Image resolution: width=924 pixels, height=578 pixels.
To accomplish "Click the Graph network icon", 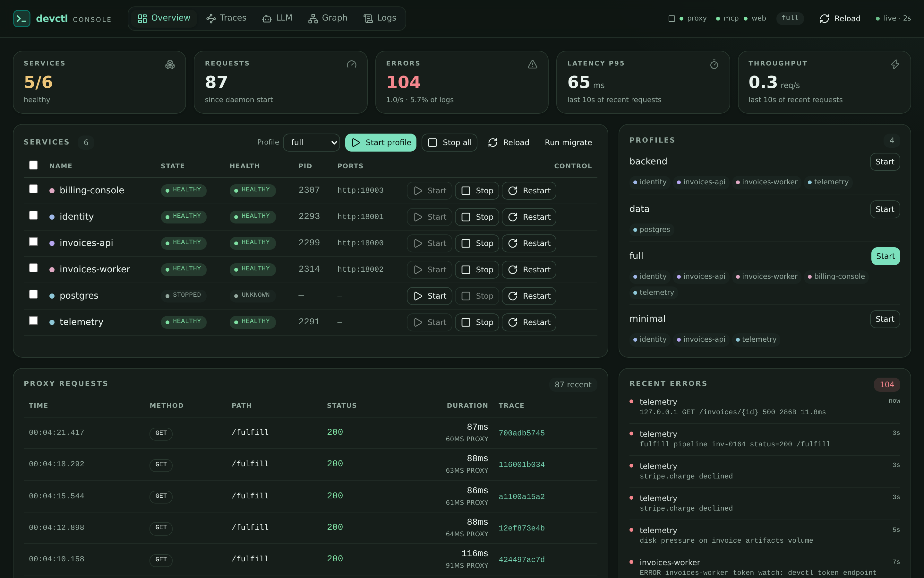I will tap(313, 18).
